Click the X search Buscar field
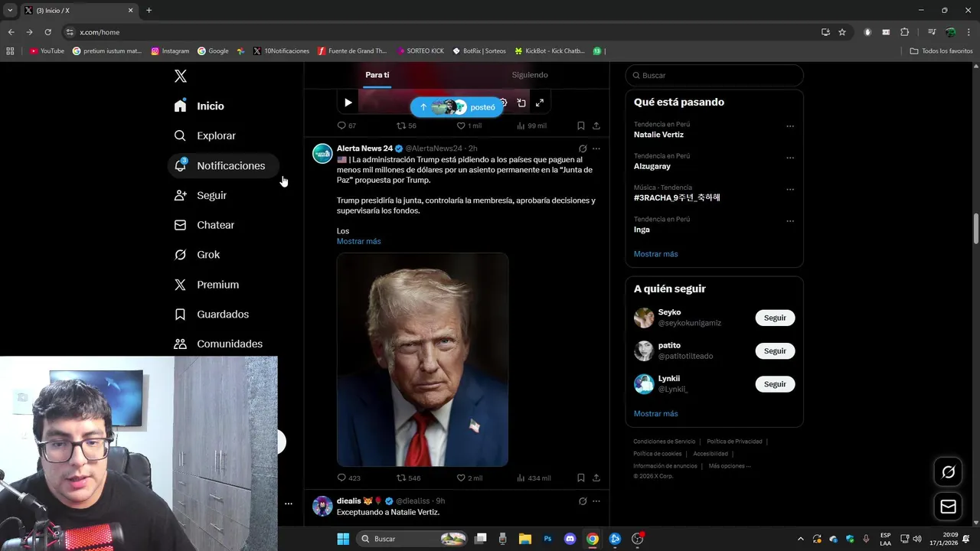This screenshot has width=980, height=551. click(x=714, y=75)
